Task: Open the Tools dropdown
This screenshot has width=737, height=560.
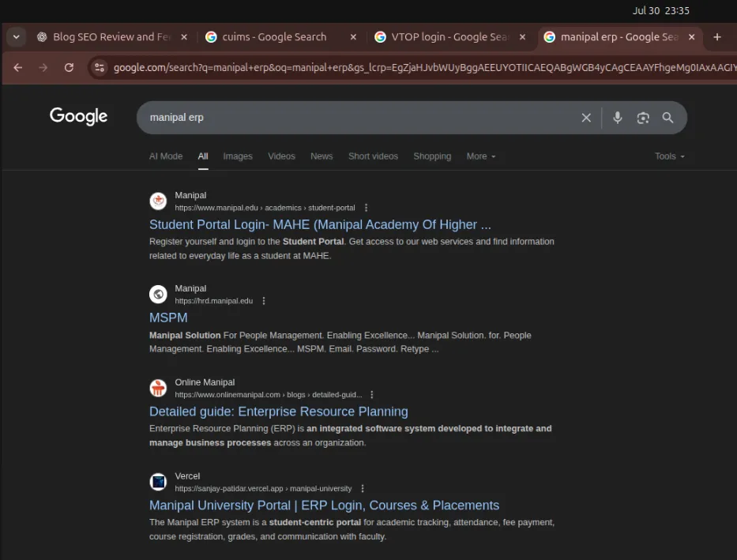Action: click(x=669, y=156)
